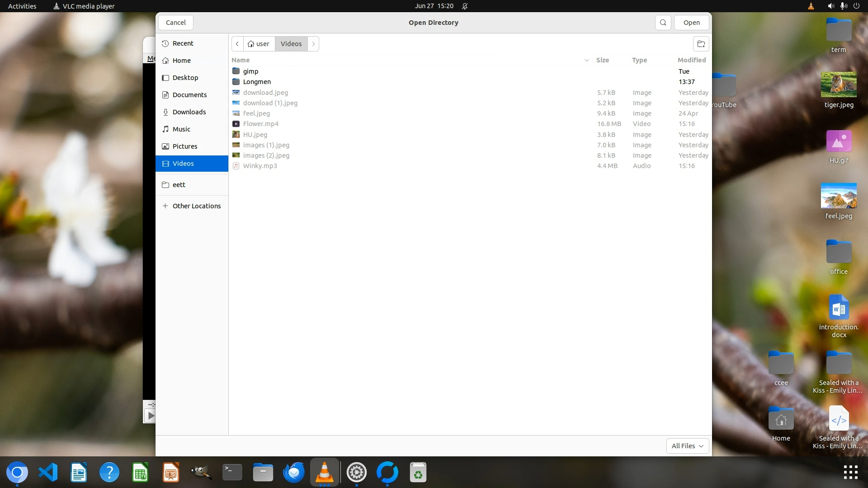
Task: Launch the Thunderbird icon in the dock
Action: pyautogui.click(x=293, y=473)
